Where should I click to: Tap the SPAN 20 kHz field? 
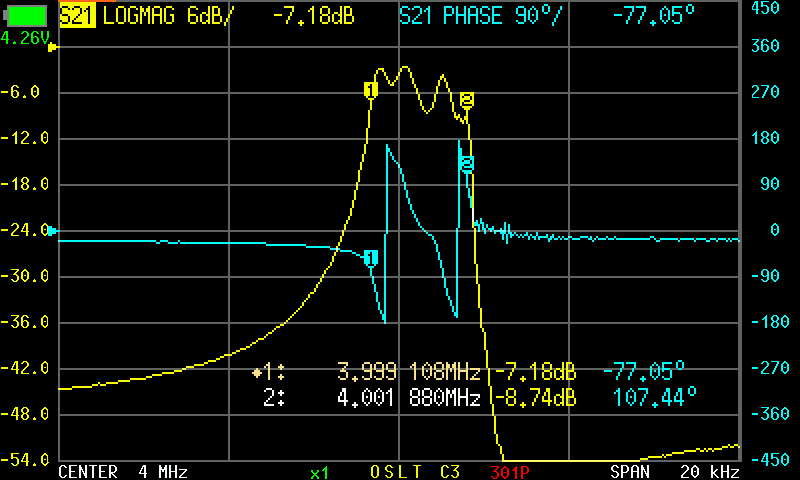pyautogui.click(x=675, y=472)
